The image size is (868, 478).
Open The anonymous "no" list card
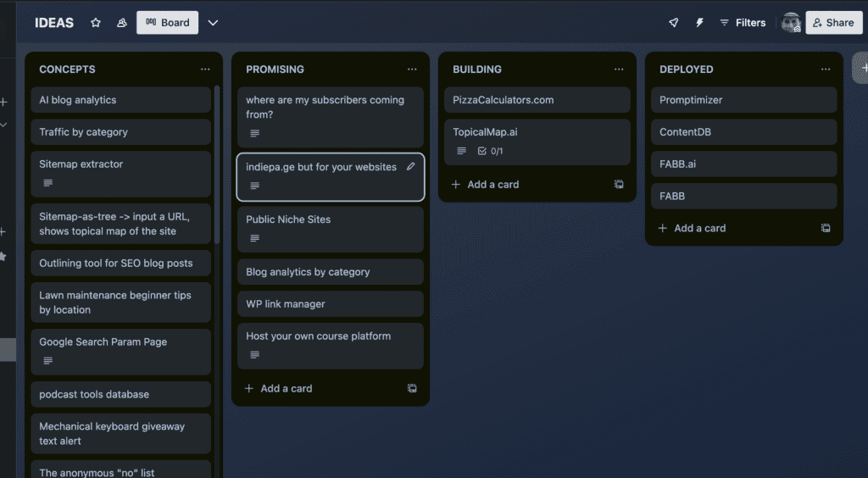(x=120, y=470)
